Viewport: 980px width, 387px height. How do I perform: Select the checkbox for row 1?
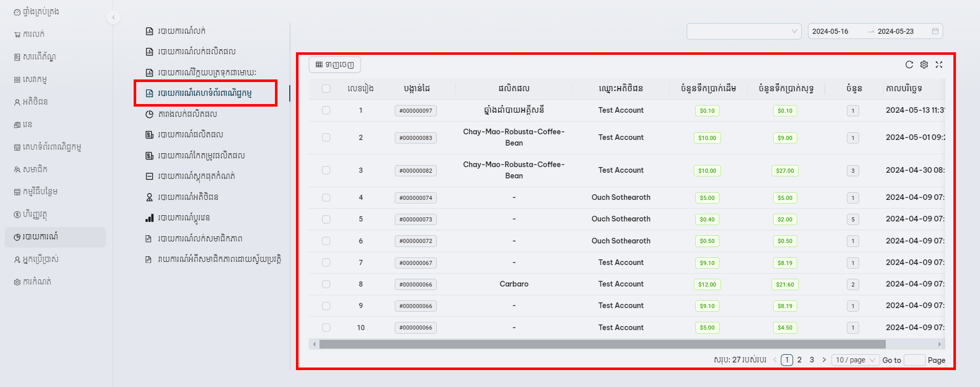click(x=326, y=110)
